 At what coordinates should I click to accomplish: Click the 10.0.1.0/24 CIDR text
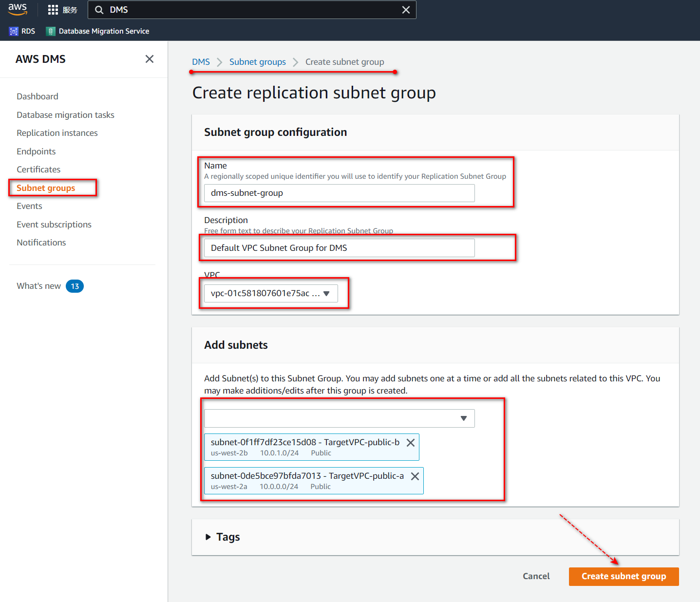click(279, 453)
